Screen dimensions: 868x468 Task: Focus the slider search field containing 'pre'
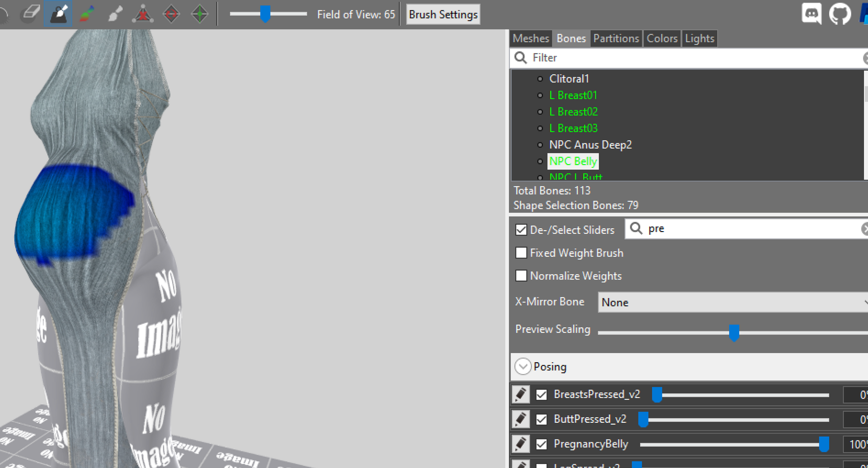click(x=746, y=228)
